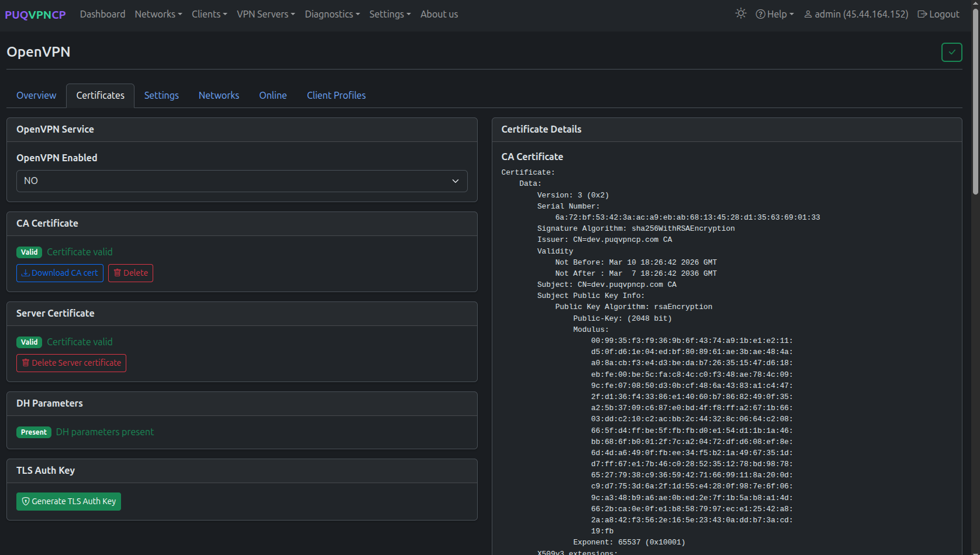
Task: Go to Dashboard in navbar
Action: [x=102, y=14]
